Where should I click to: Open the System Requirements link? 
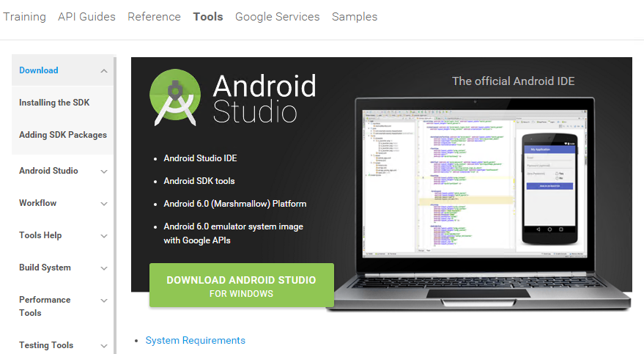coord(195,341)
